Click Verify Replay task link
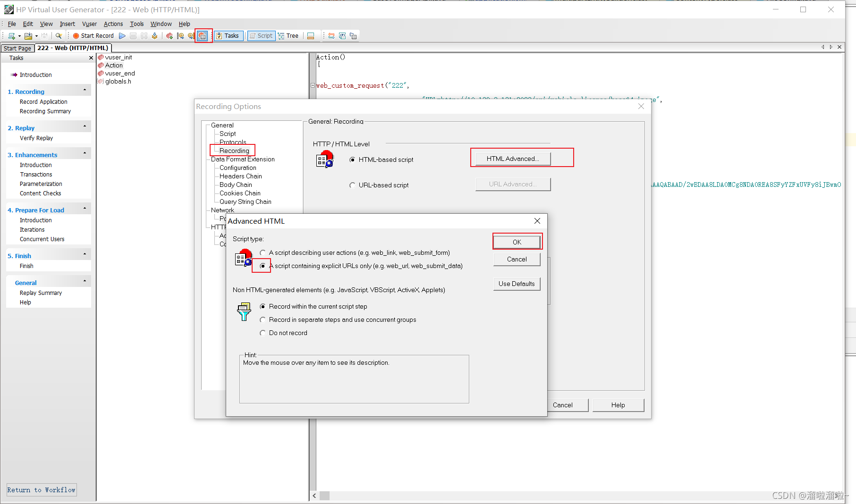Viewport: 856px width, 504px height. pos(36,138)
